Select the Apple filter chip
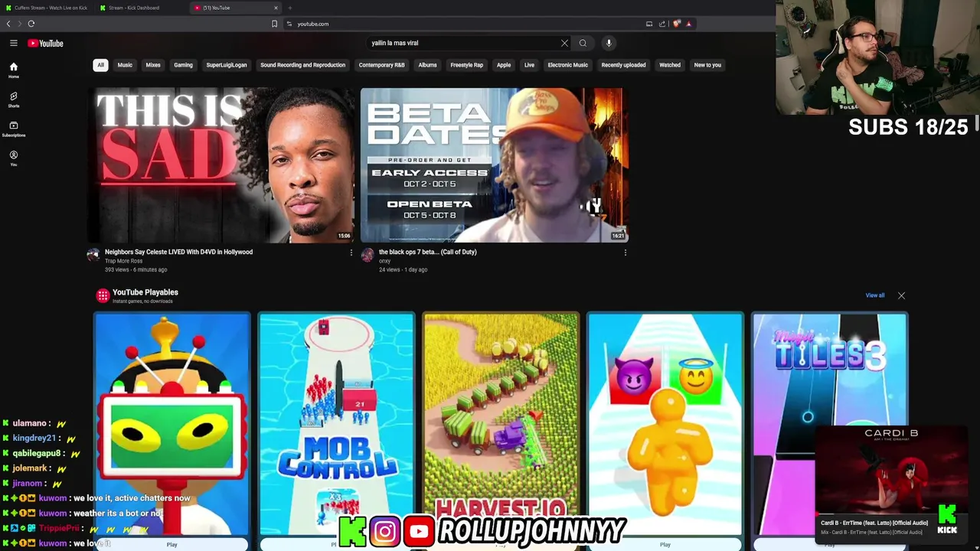The image size is (980, 551). (x=504, y=65)
